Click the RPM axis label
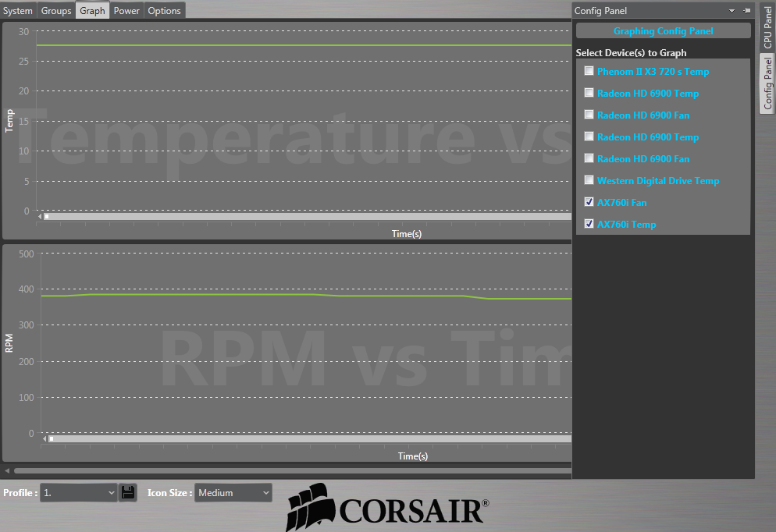Image resolution: width=776 pixels, height=532 pixels. (x=9, y=343)
